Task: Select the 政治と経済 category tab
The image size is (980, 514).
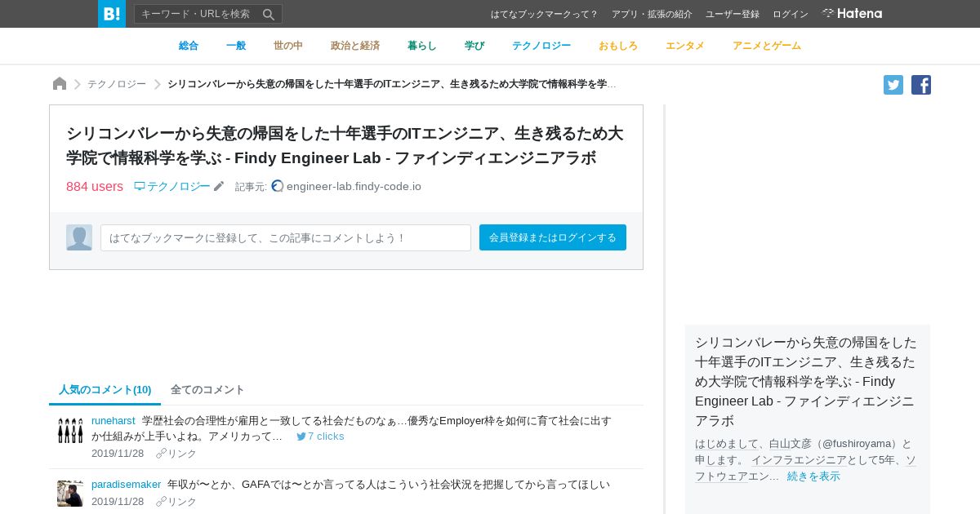Action: (355, 46)
